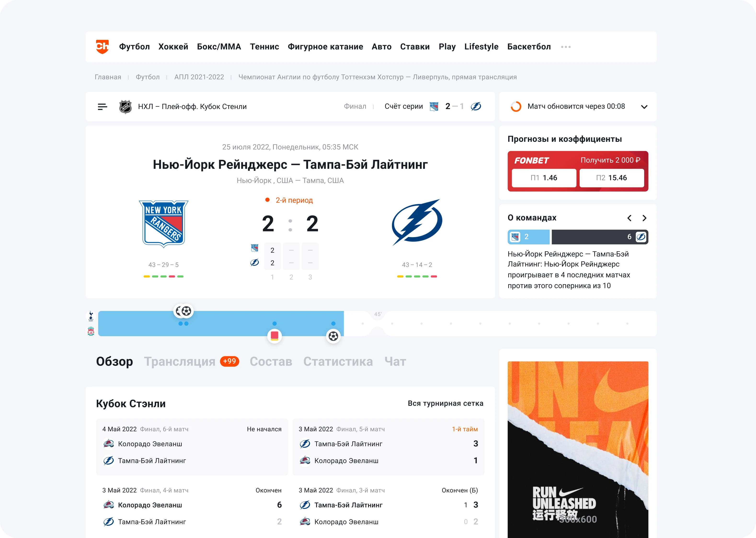Click the Rangers blue comparison bar segment
The width and height of the screenshot is (756, 538).
tap(529, 237)
